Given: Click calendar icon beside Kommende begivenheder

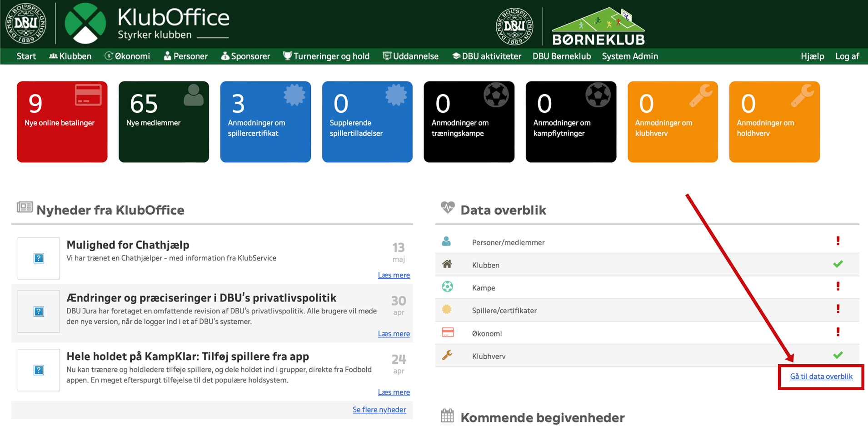Looking at the screenshot, I should tap(447, 415).
